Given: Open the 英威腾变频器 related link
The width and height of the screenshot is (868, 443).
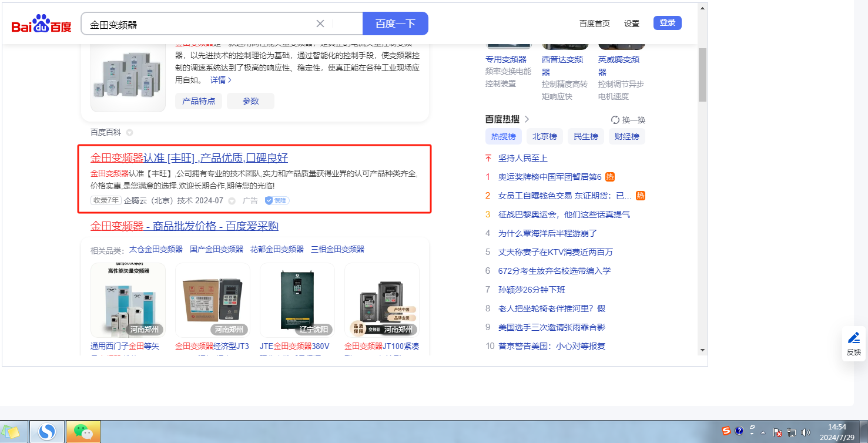Looking at the screenshot, I should coord(619,65).
